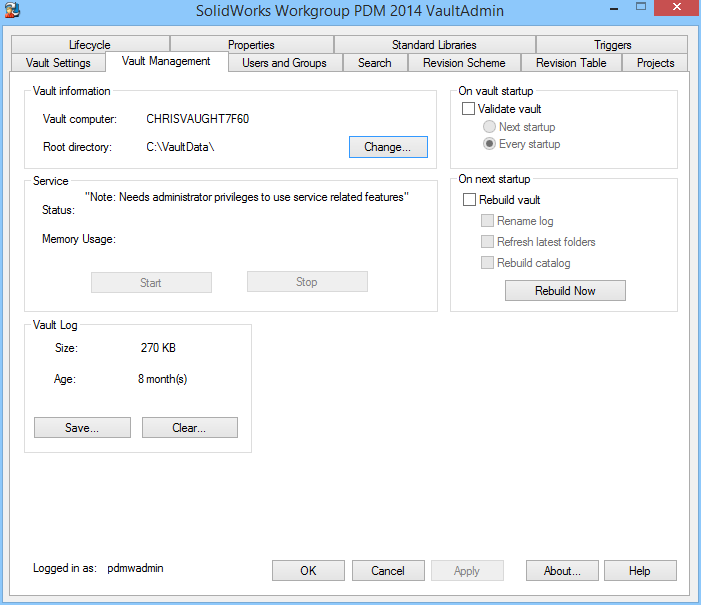
Task: Toggle Refresh latest folders checkbox
Action: click(487, 241)
